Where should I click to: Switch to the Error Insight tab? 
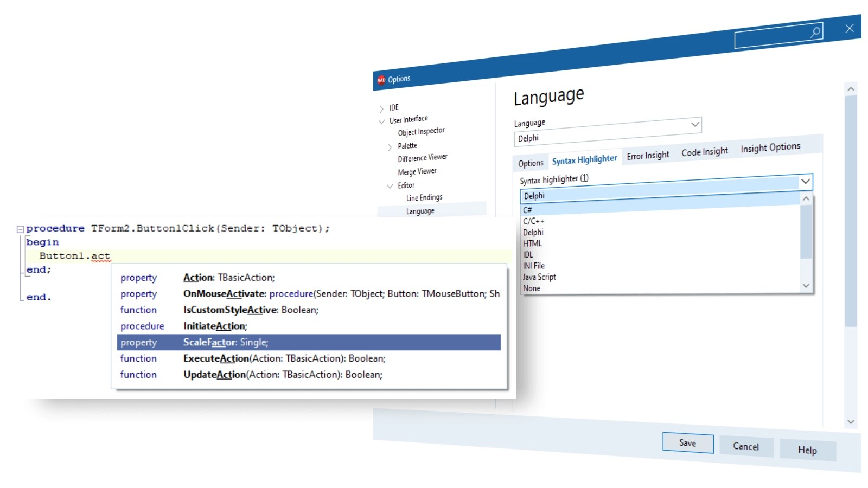tap(648, 156)
